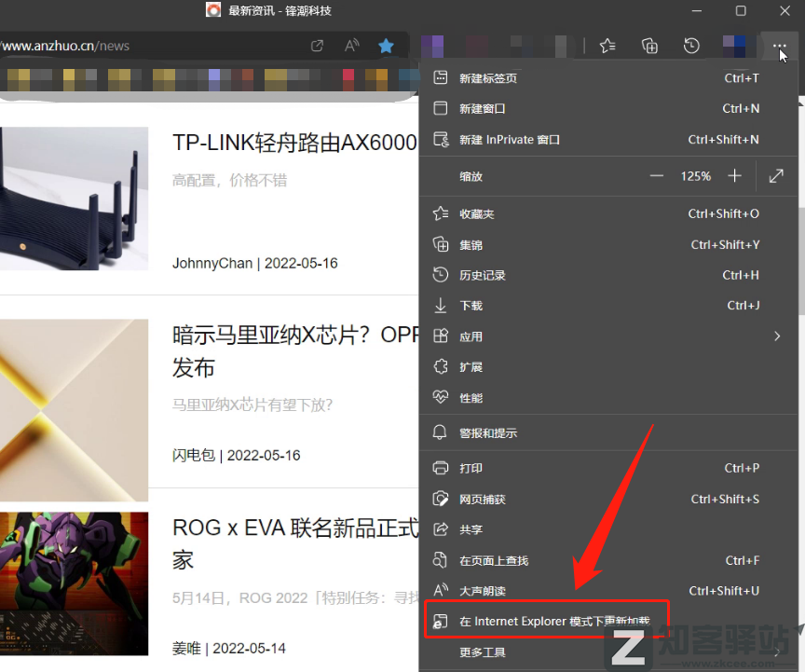Viewport: 805px width, 672px height.
Task: Click the blue bookmark star in the address bar
Action: point(387,45)
